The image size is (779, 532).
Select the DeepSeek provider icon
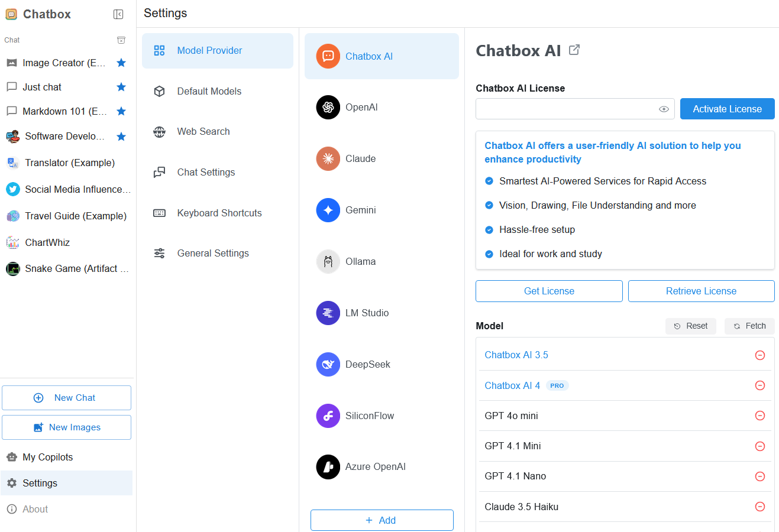coord(328,364)
